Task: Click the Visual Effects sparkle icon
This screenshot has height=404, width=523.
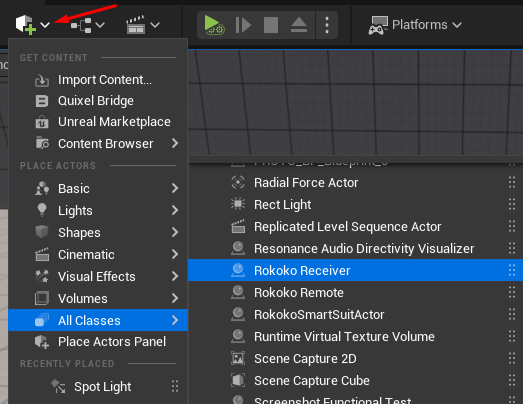Action: 42,276
